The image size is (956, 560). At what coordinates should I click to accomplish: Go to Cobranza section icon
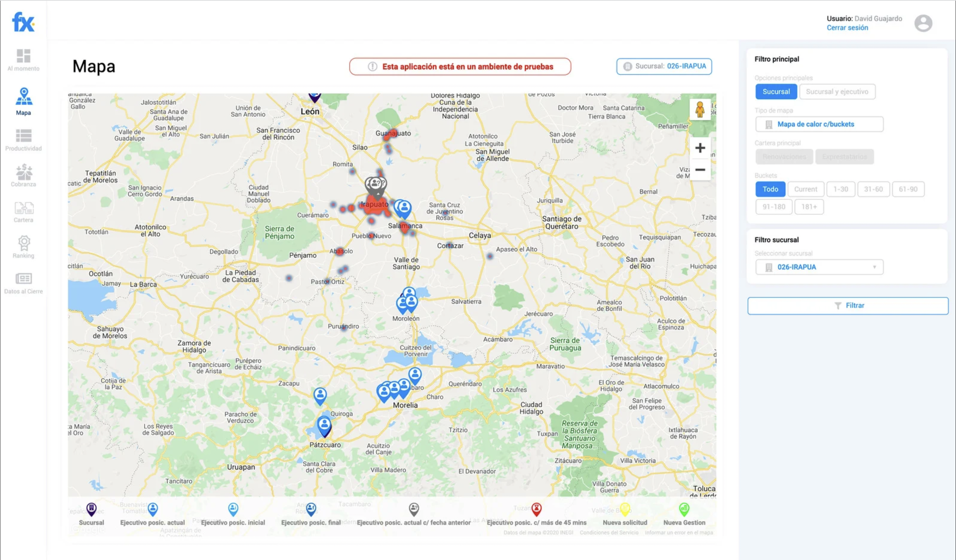pos(24,172)
